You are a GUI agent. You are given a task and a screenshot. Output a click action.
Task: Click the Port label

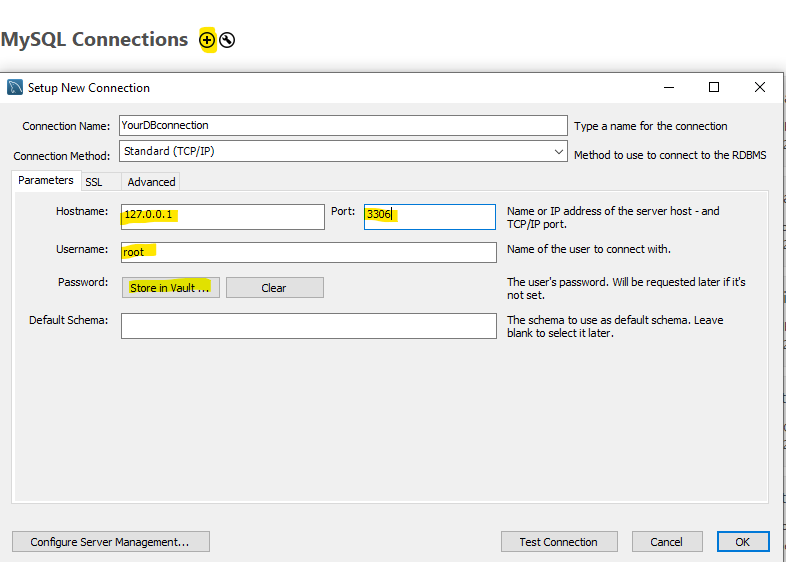point(343,211)
